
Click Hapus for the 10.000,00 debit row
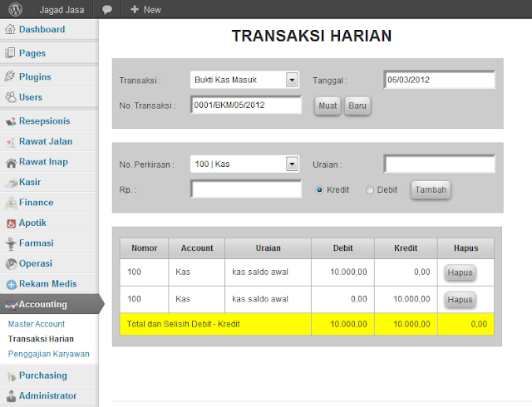pyautogui.click(x=460, y=272)
